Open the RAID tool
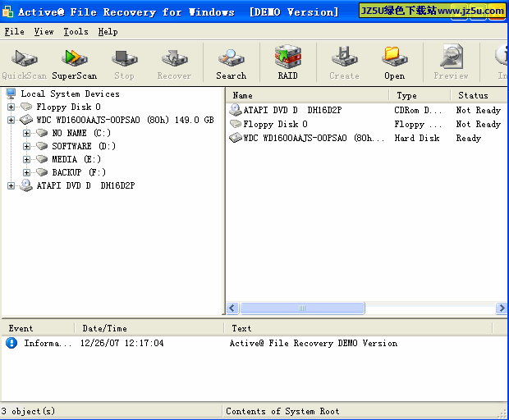 (x=287, y=63)
